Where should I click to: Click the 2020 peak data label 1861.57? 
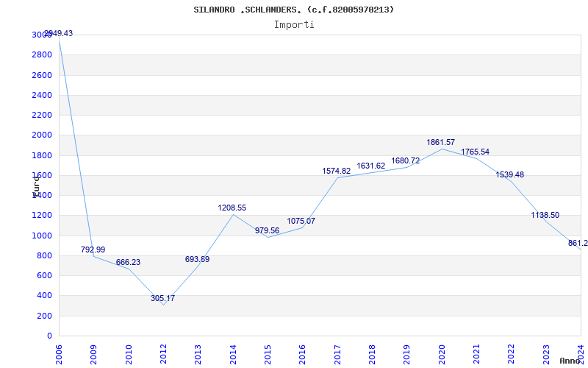point(441,142)
